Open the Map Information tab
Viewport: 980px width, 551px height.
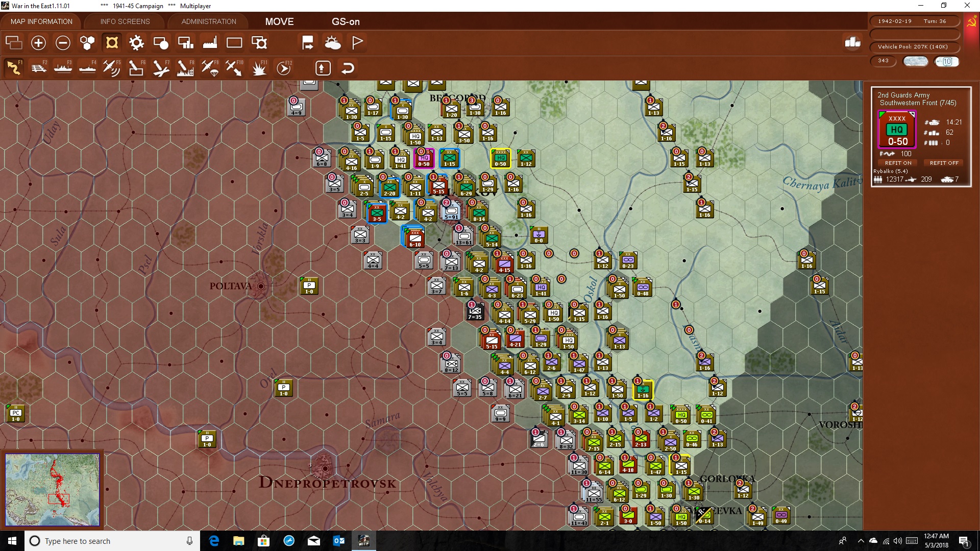(x=41, y=21)
